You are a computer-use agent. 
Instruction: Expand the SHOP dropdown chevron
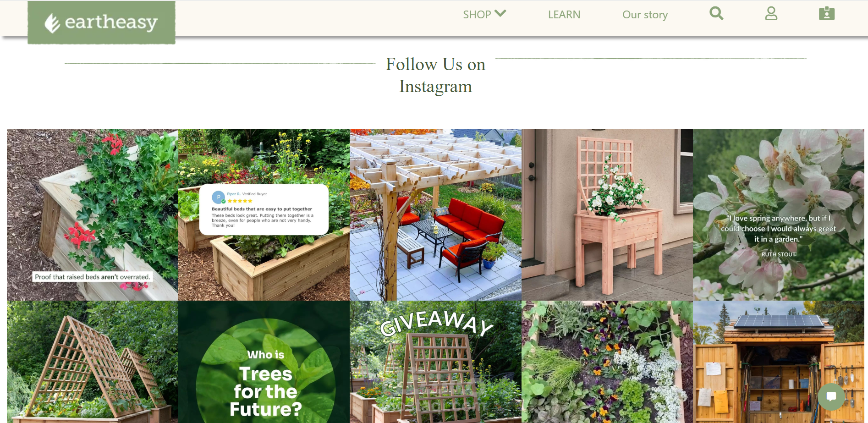click(x=500, y=14)
